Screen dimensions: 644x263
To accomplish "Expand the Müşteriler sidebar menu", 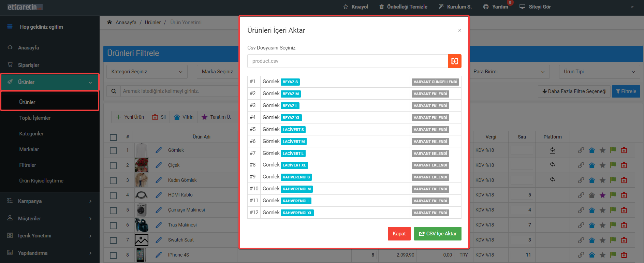I will click(x=49, y=218).
